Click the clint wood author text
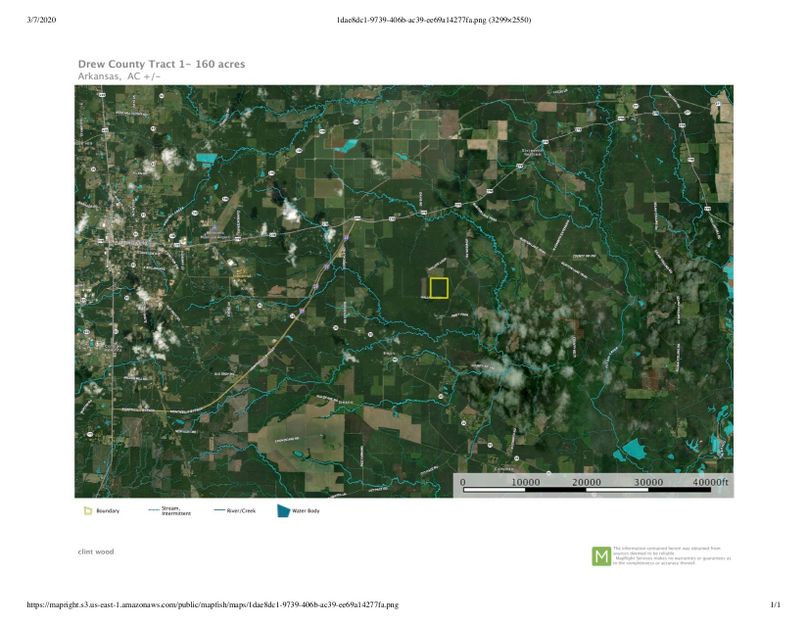 click(x=96, y=551)
